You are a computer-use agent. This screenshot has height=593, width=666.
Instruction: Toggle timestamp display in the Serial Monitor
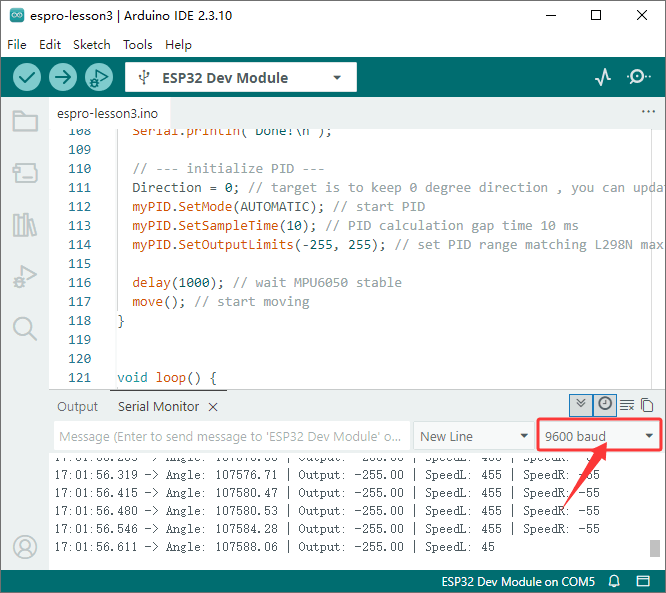pos(605,405)
